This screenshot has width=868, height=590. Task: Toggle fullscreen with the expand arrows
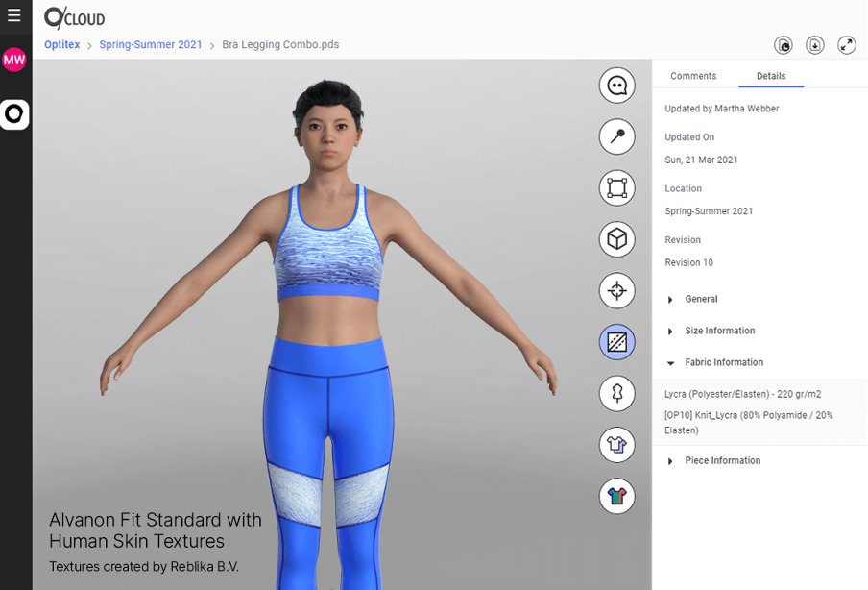[846, 45]
